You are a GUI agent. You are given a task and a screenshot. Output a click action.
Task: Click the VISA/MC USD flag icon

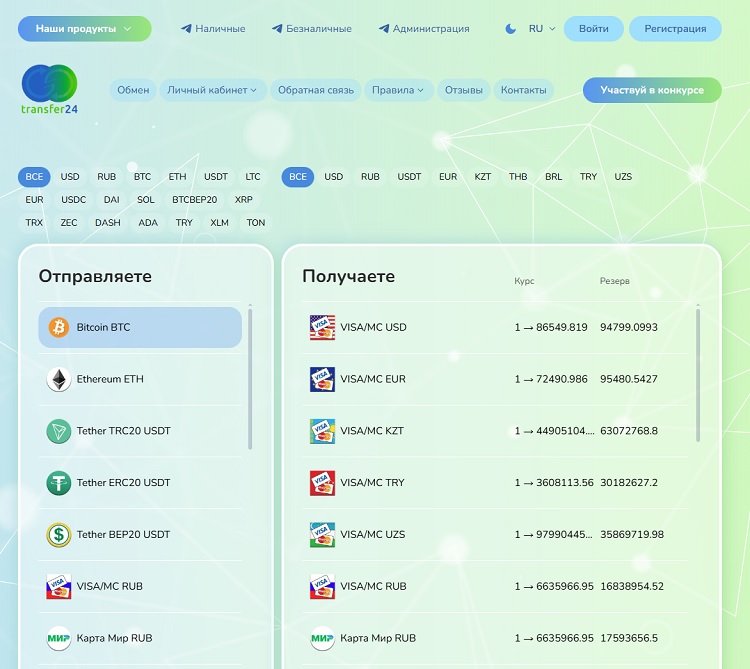pos(322,327)
